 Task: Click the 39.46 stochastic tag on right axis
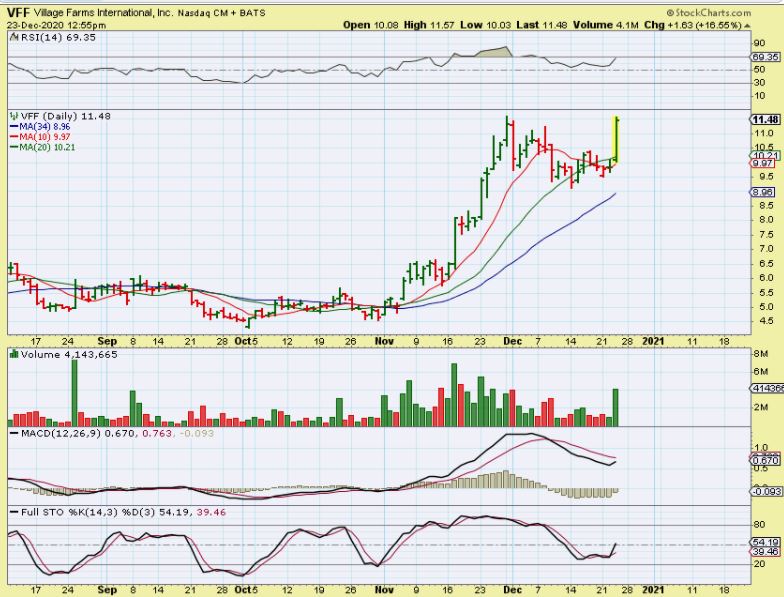tap(765, 552)
